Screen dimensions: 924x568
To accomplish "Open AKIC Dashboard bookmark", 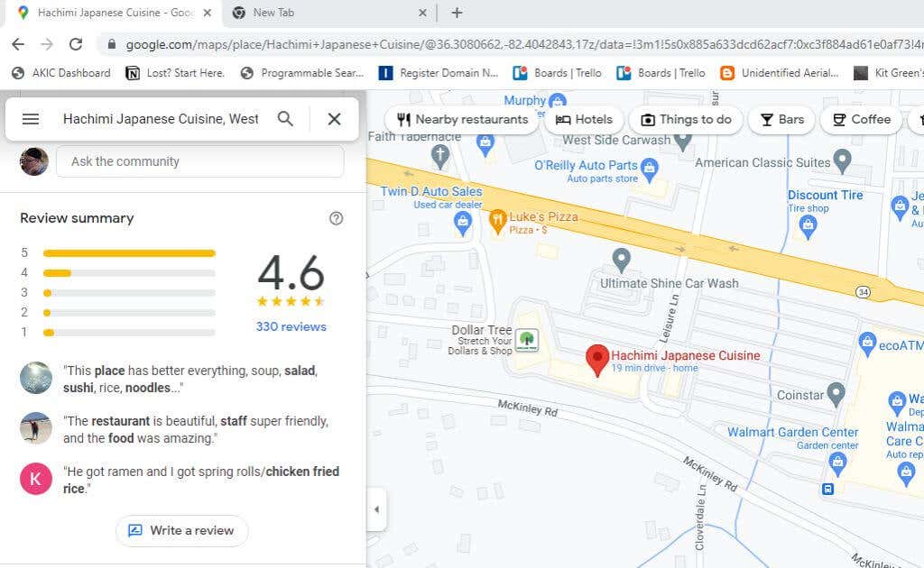I will point(60,73).
